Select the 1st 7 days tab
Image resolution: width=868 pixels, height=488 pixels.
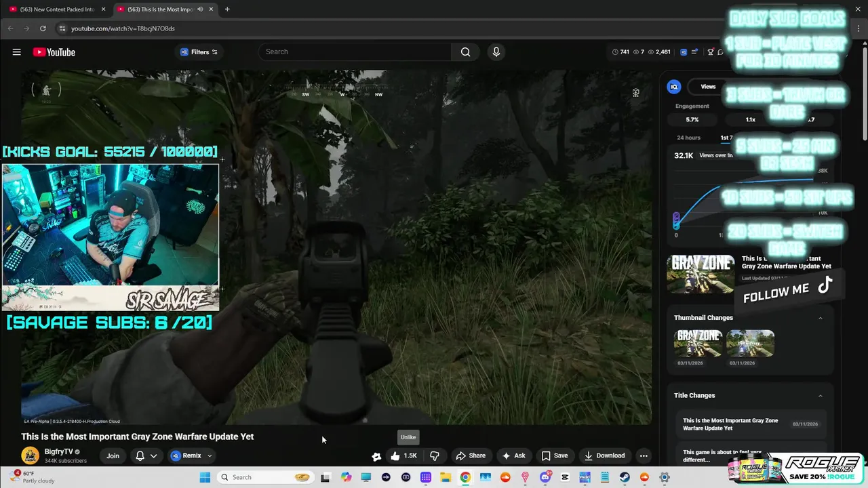pyautogui.click(x=727, y=138)
